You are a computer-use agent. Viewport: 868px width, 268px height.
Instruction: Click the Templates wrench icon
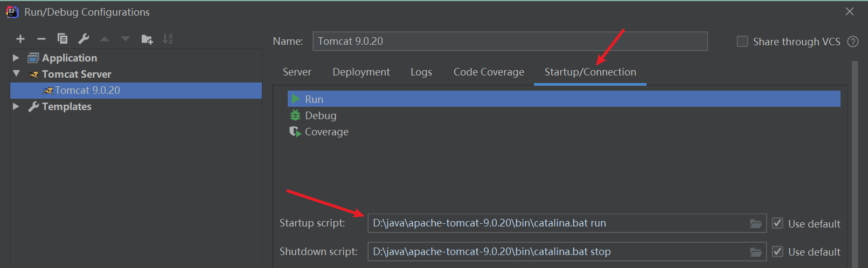click(x=33, y=107)
